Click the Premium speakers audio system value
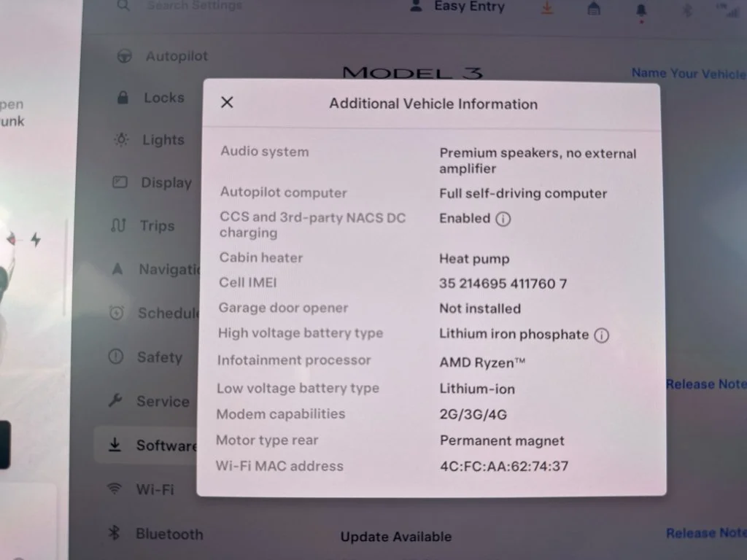Viewport: 747px width, 560px height. click(538, 161)
